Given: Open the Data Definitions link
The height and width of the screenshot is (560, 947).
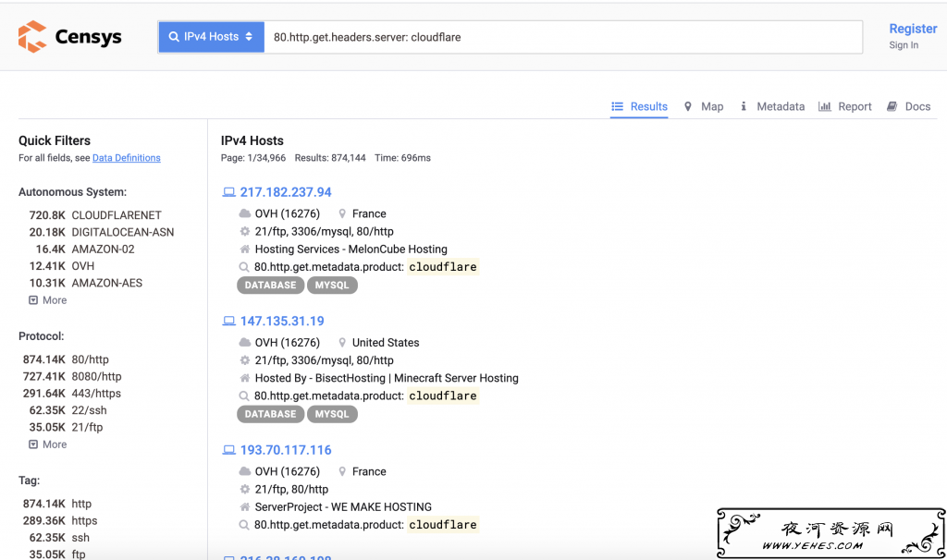Looking at the screenshot, I should pos(126,158).
